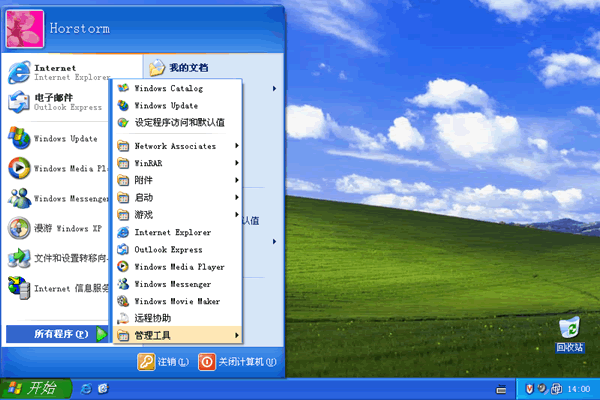The image size is (600, 400).
Task: Click 所有程序 all programs button
Action: 57,334
